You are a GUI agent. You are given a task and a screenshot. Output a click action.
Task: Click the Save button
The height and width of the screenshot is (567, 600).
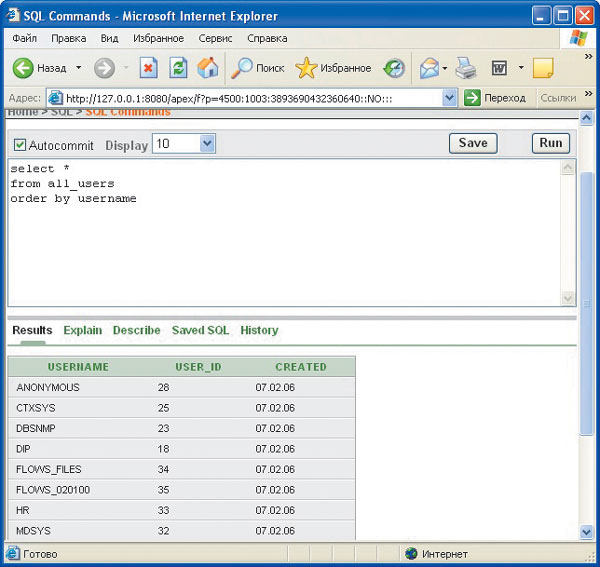(473, 143)
